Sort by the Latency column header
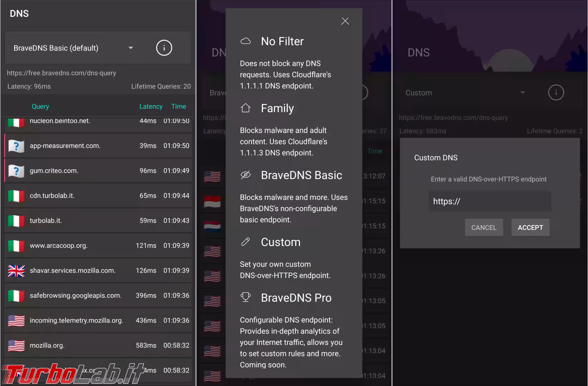Image resolution: width=588 pixels, height=386 pixels. (151, 107)
